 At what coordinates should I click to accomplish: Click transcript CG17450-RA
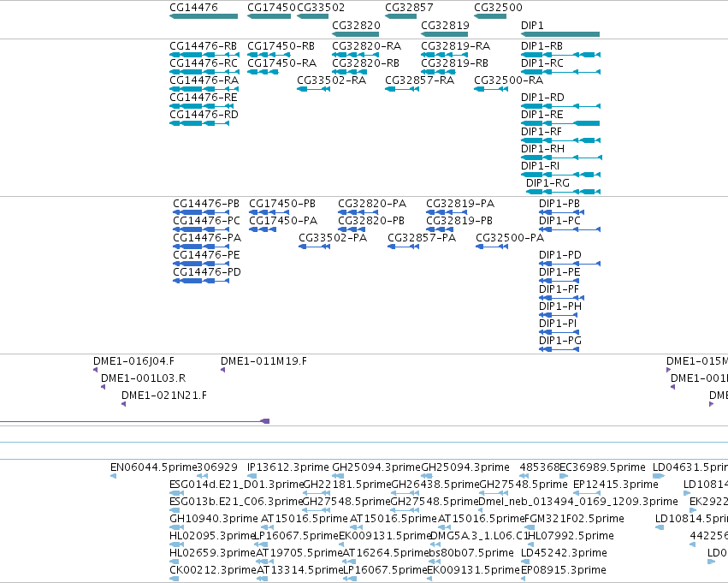tap(263, 72)
